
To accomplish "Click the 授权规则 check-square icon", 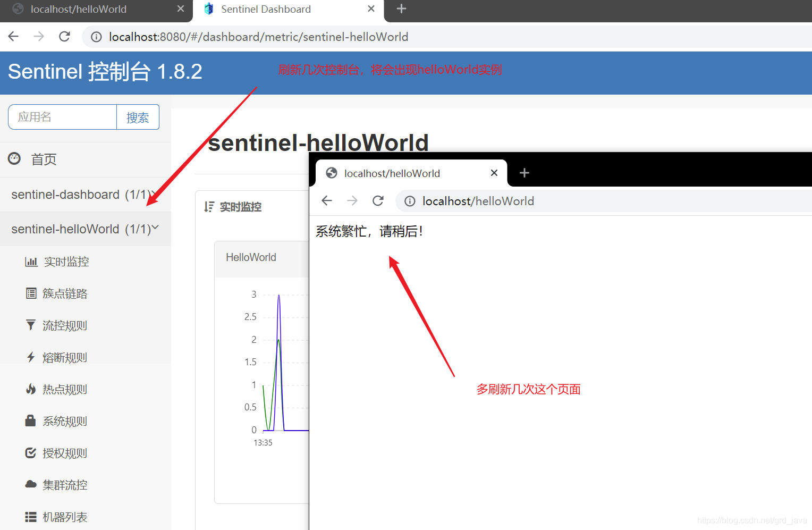I will [31, 453].
